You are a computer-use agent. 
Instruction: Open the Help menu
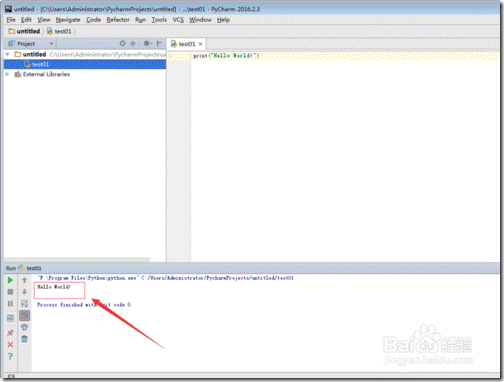coord(223,20)
